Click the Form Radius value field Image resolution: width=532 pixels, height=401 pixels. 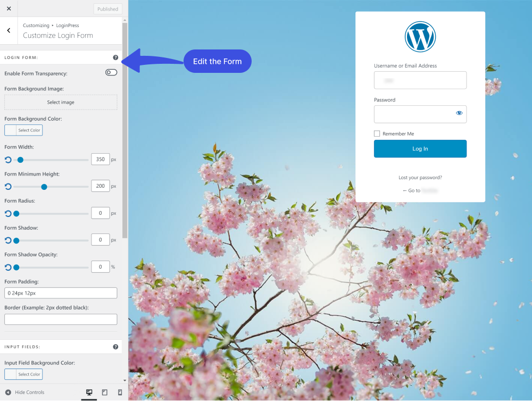[x=101, y=213]
